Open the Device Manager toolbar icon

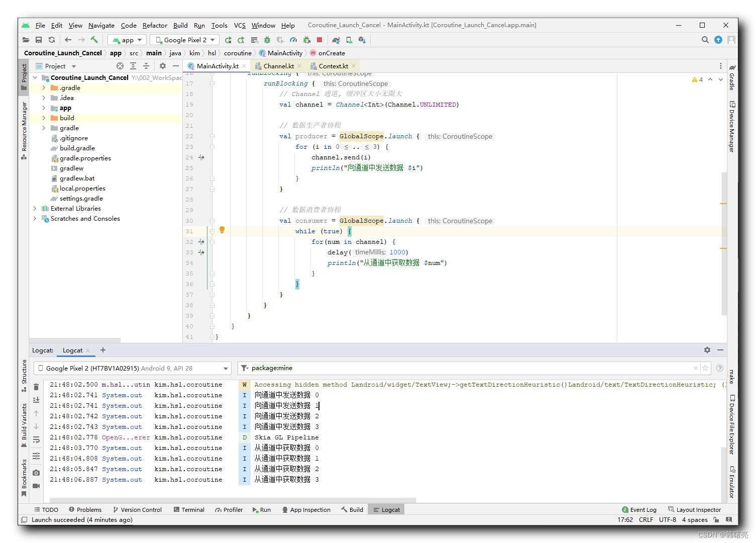[349, 40]
